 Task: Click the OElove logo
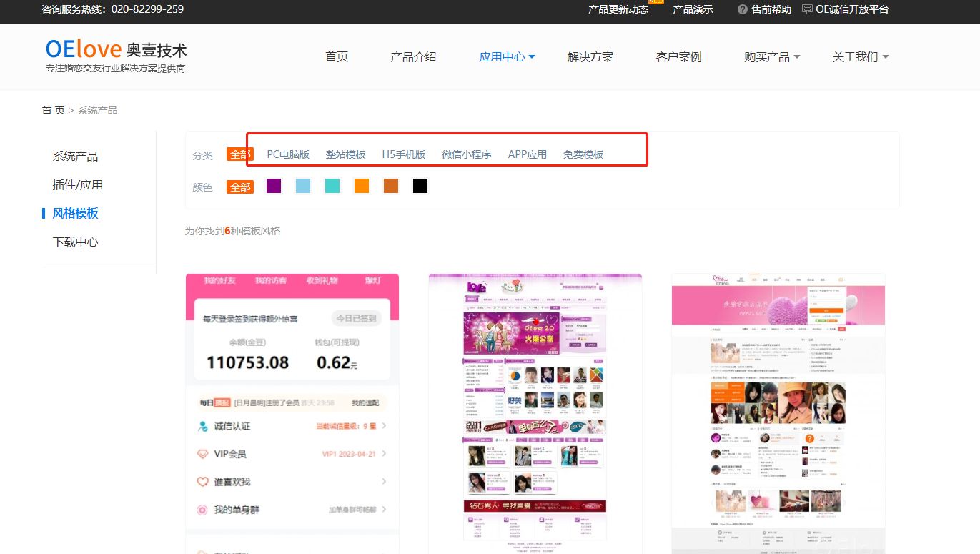[x=117, y=56]
